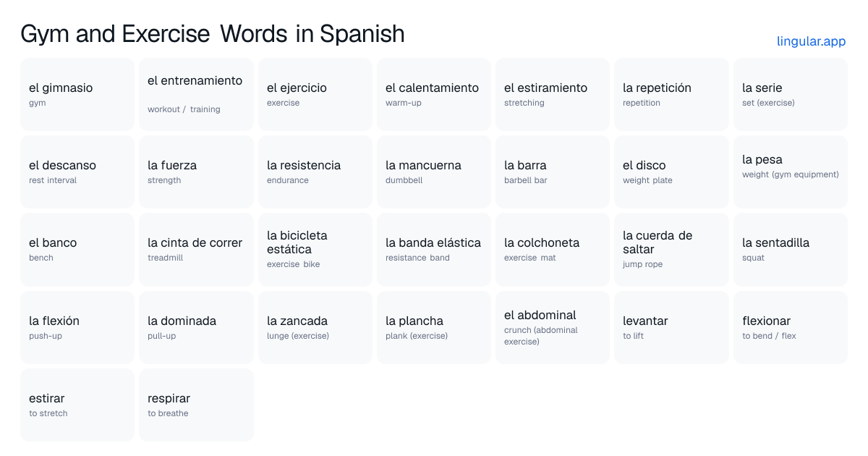
Task: Select the 'el disco' weight plate card
Action: pyautogui.click(x=671, y=172)
